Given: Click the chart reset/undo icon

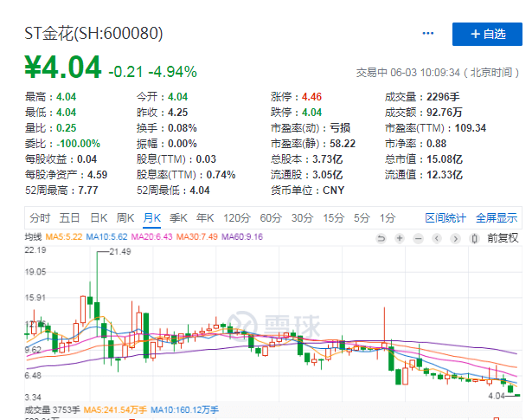Looking at the screenshot, I should pyautogui.click(x=381, y=238).
